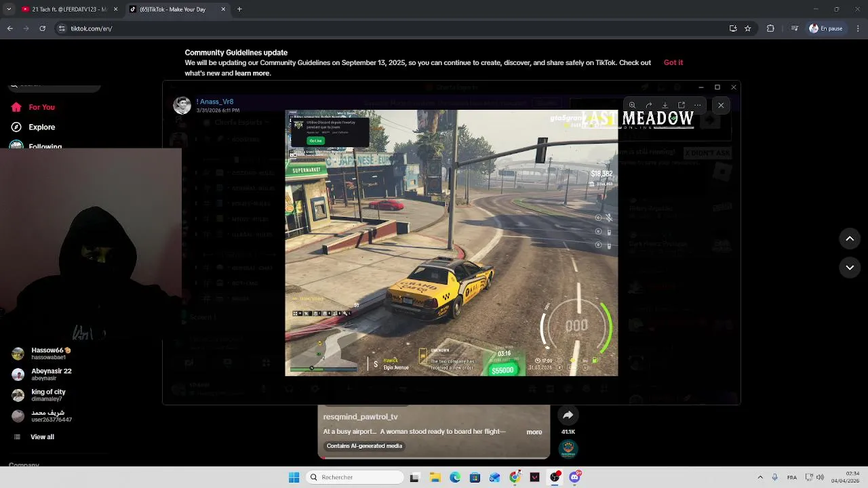This screenshot has height=488, width=868.
Task: Go back in browser history
Action: 9,28
